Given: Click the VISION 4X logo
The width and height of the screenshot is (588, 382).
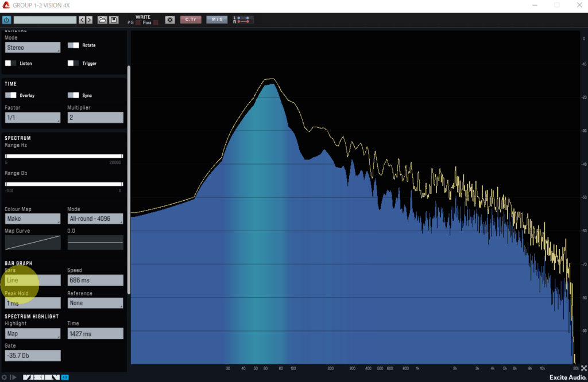Looking at the screenshot, I should pos(46,377).
